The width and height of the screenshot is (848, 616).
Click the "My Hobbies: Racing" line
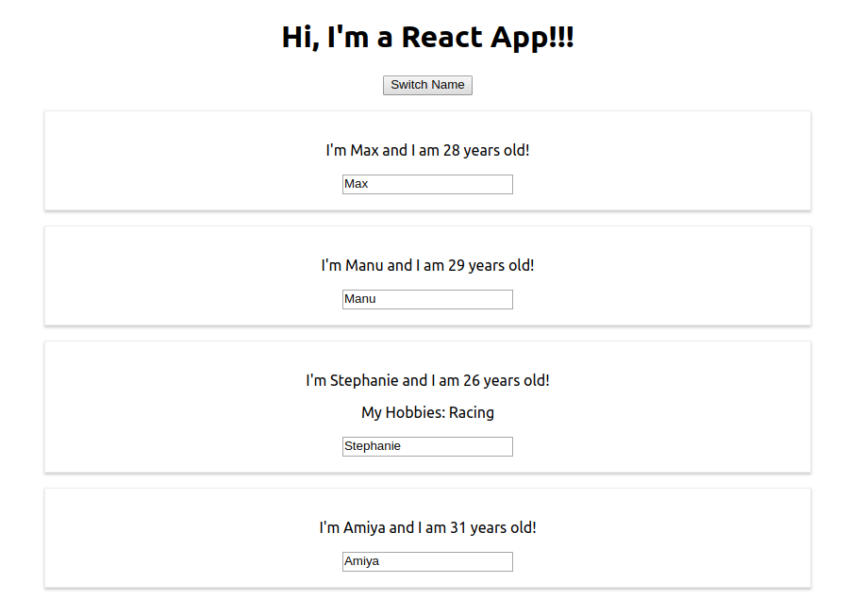click(x=427, y=412)
